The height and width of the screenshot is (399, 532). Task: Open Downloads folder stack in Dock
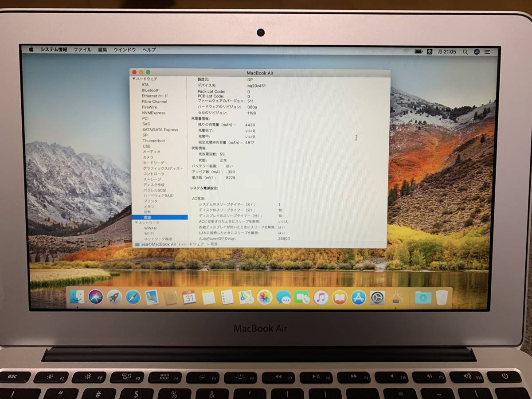[423, 297]
